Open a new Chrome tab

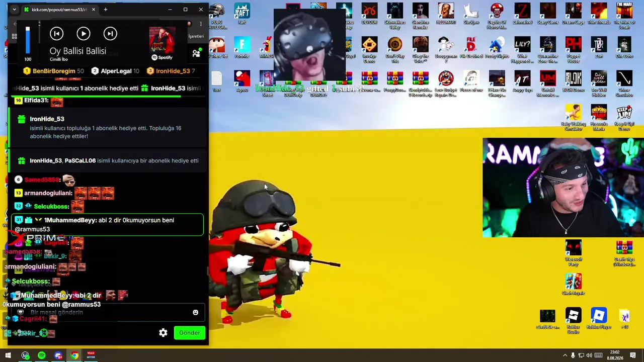click(x=105, y=10)
